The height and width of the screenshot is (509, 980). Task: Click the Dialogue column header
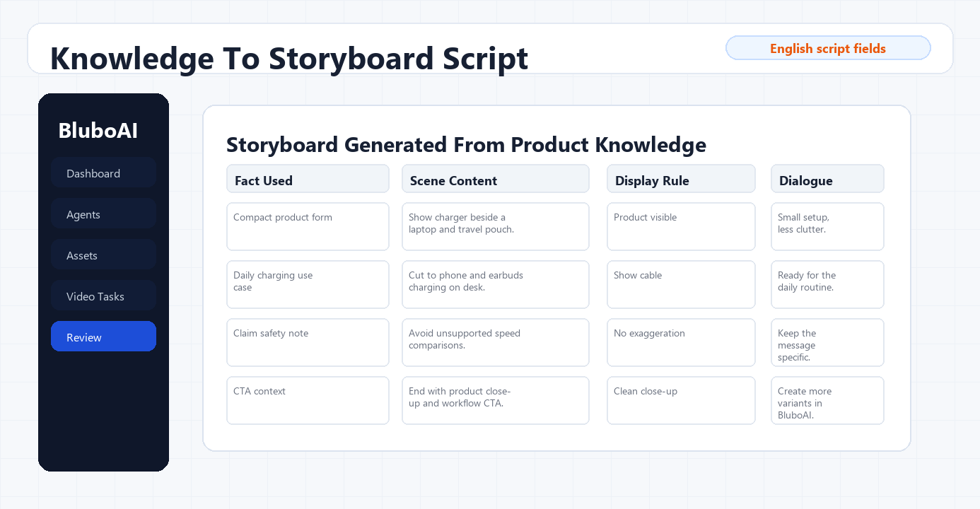(827, 179)
